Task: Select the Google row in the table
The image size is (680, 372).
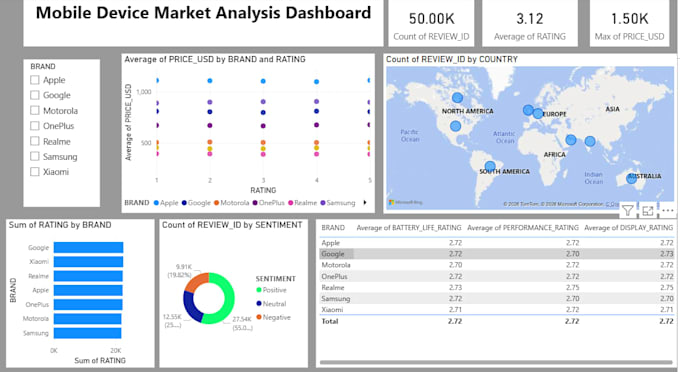Action: tap(497, 254)
